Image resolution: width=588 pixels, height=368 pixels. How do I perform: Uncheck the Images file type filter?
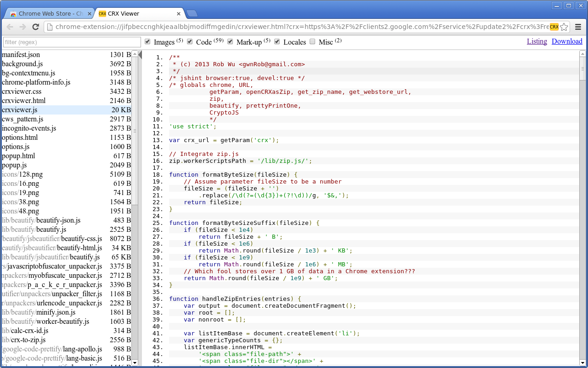147,41
